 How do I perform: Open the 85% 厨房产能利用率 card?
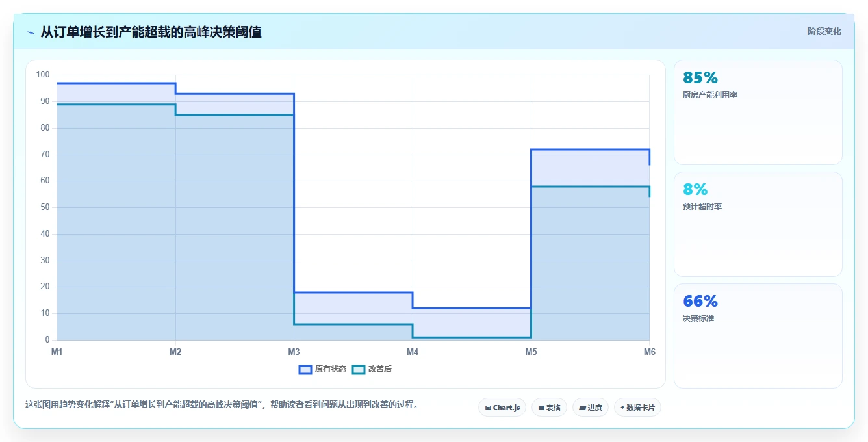coord(758,112)
